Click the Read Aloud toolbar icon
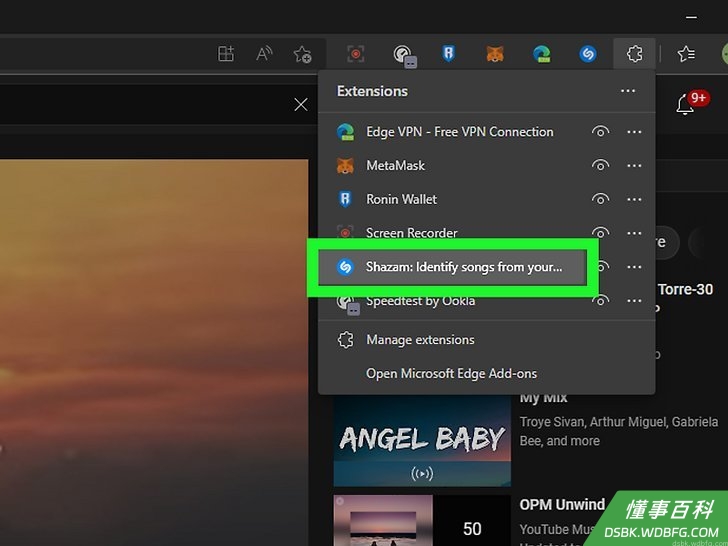This screenshot has width=728, height=546. pos(264,54)
